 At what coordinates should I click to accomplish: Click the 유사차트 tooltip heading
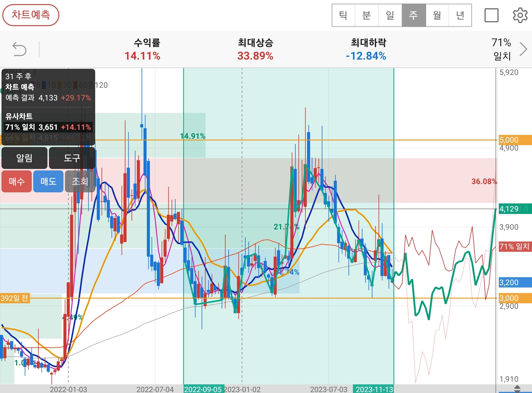[x=19, y=116]
